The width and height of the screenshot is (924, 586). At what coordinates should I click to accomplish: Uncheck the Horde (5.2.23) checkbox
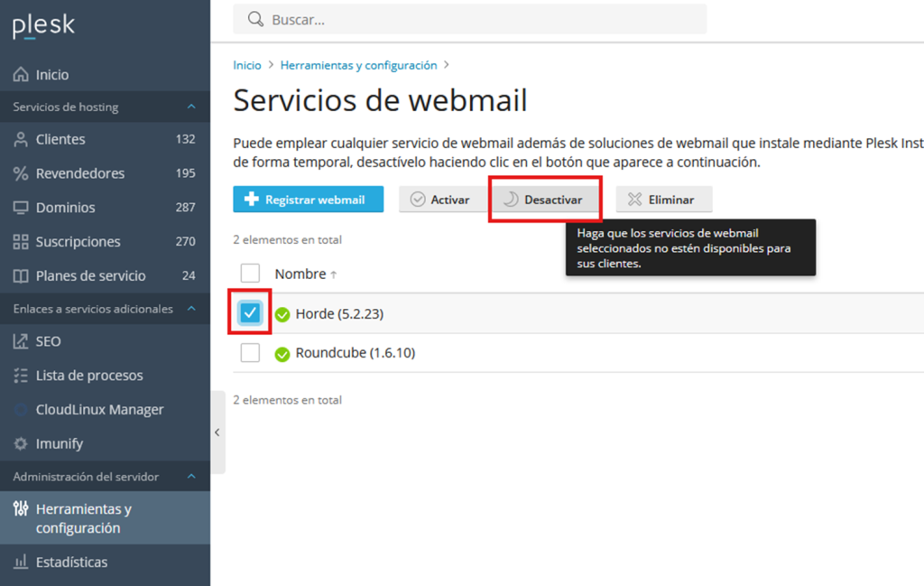[250, 312]
